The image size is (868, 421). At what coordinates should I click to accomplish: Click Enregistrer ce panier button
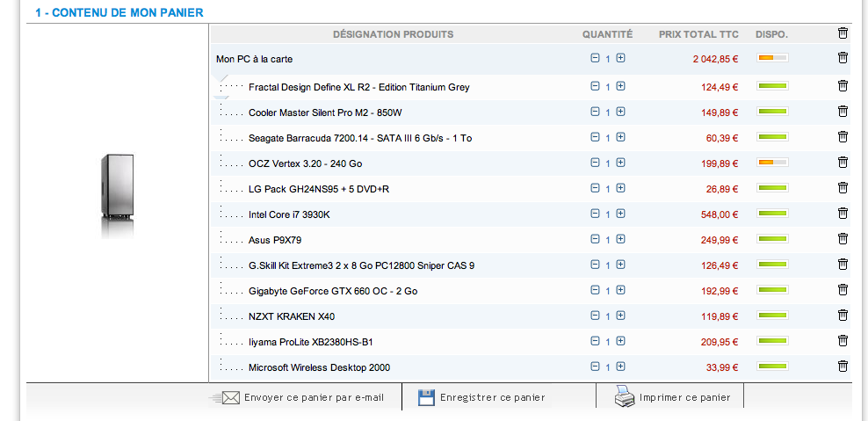point(492,397)
